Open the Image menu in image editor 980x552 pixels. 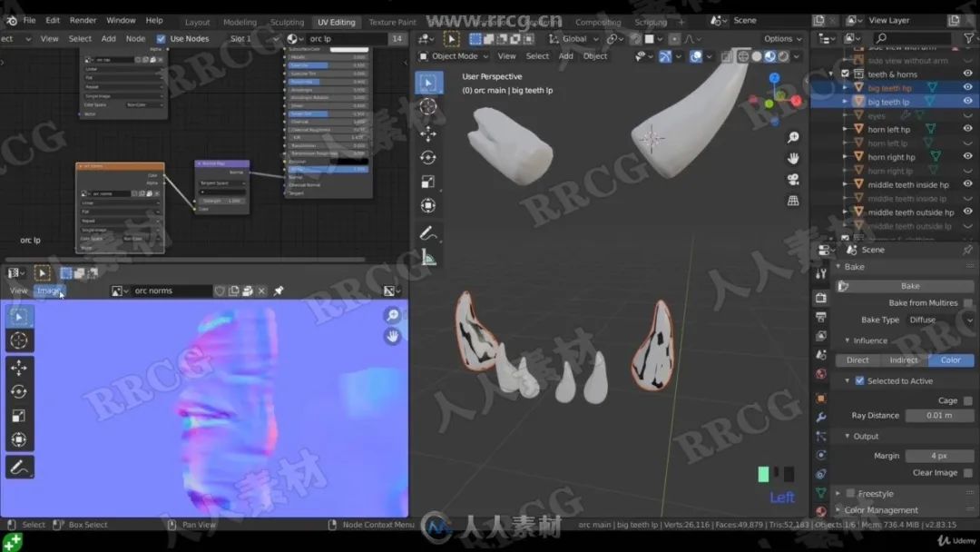point(48,291)
